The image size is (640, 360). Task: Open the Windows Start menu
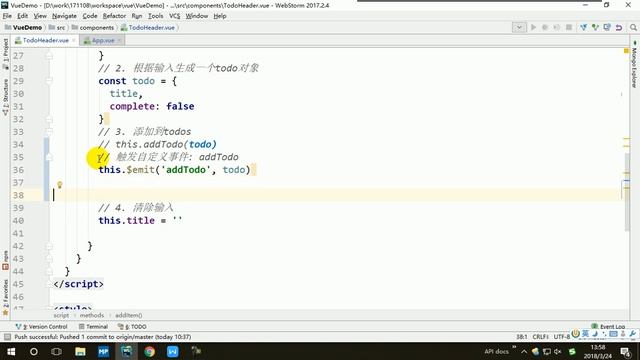click(11, 351)
